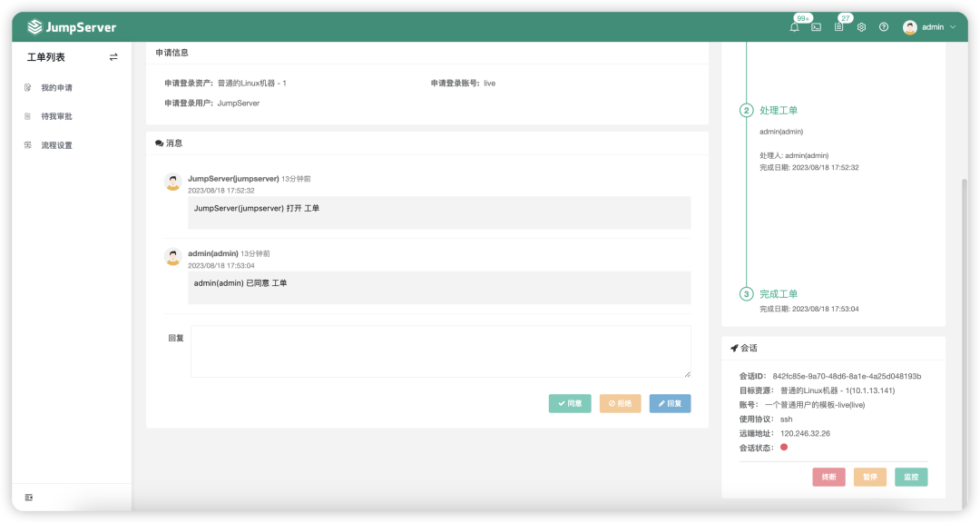Select the login account value live
The height and width of the screenshot is (523, 980).
point(489,84)
